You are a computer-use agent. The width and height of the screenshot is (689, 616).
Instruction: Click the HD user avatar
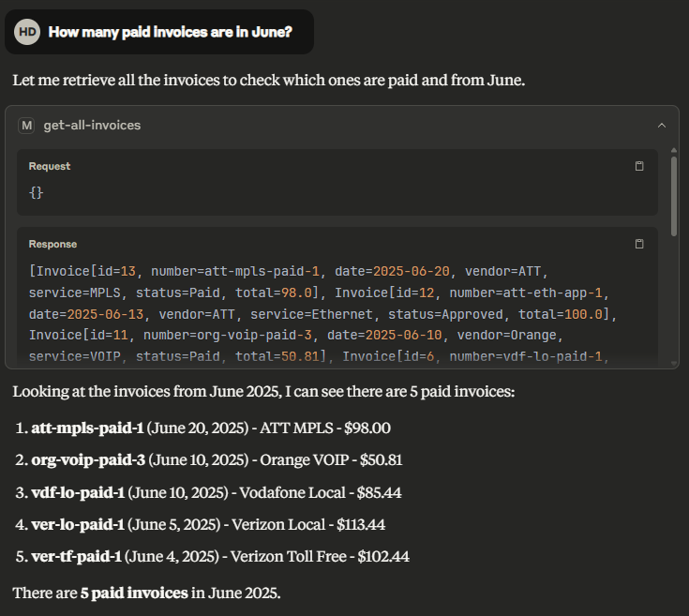coord(27,32)
